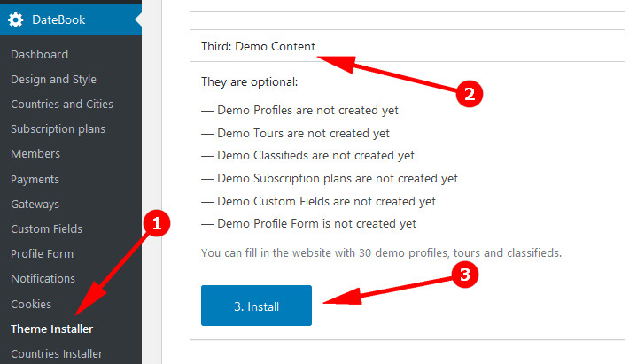Click the DateBook gear icon
This screenshot has height=364, width=637.
(16, 19)
